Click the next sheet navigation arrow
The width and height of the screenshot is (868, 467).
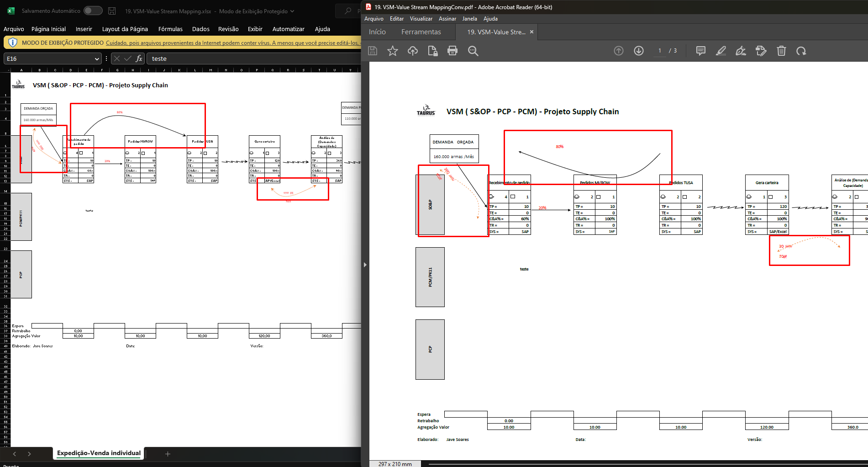[x=29, y=454]
